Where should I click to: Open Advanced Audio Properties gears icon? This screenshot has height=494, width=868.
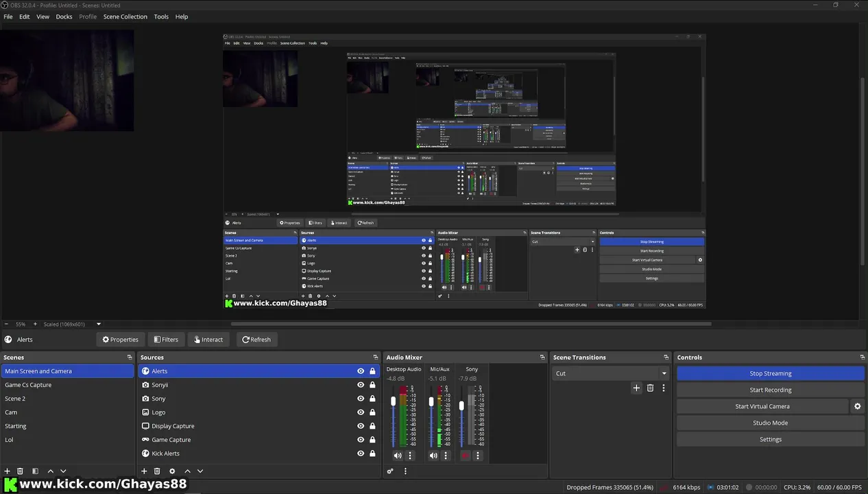390,471
